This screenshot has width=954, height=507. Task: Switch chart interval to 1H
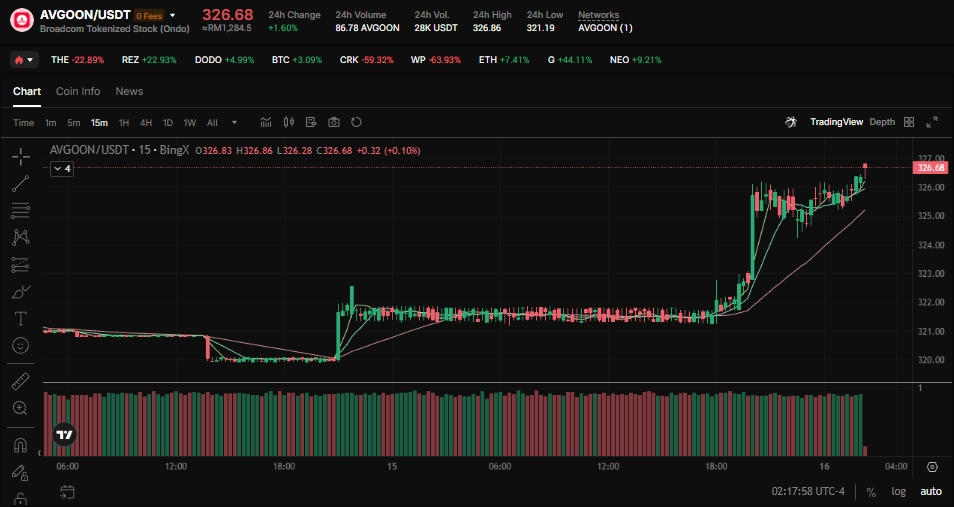click(124, 122)
